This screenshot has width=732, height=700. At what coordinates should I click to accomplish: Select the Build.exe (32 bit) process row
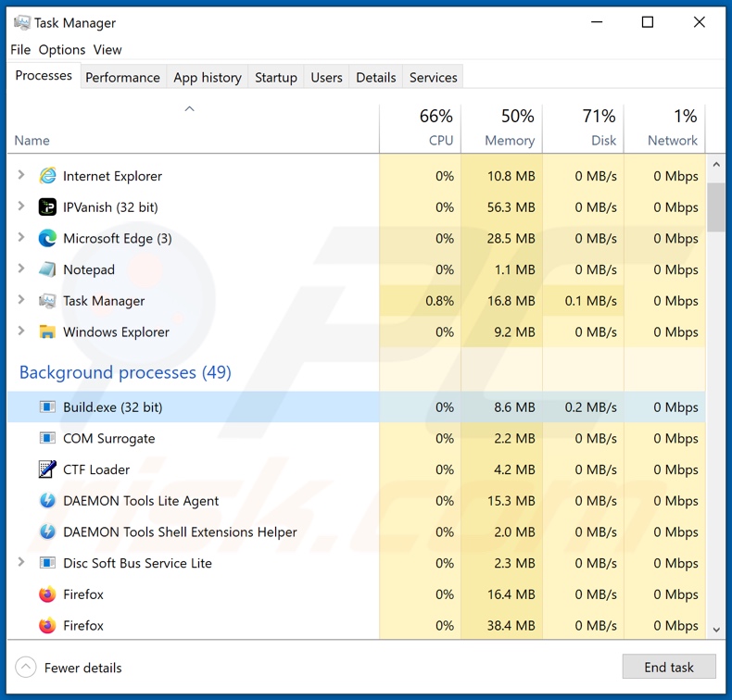356,407
